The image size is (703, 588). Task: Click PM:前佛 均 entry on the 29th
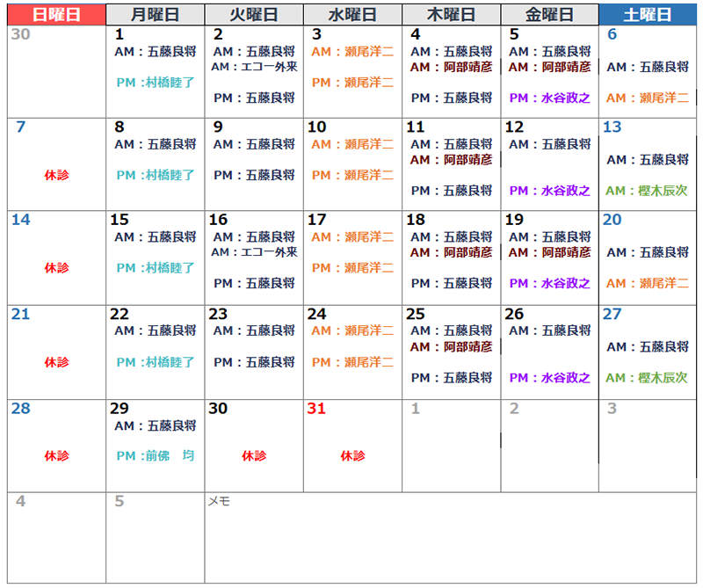pyautogui.click(x=155, y=456)
